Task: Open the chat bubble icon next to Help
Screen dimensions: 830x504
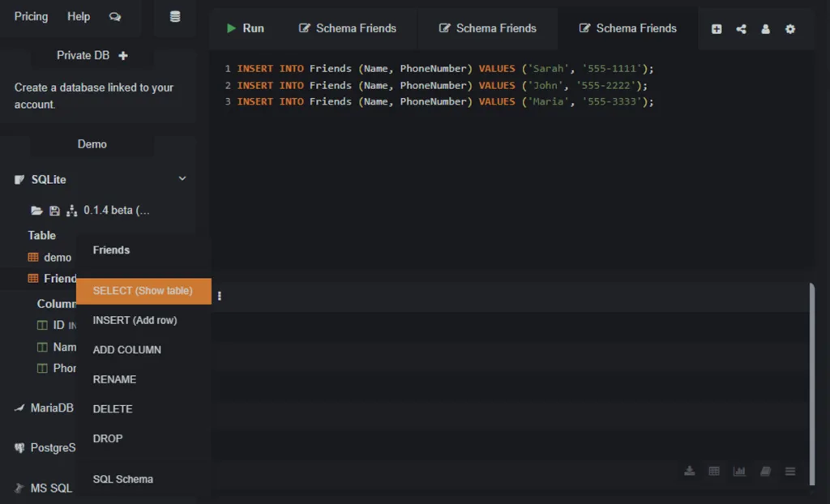Action: (115, 17)
